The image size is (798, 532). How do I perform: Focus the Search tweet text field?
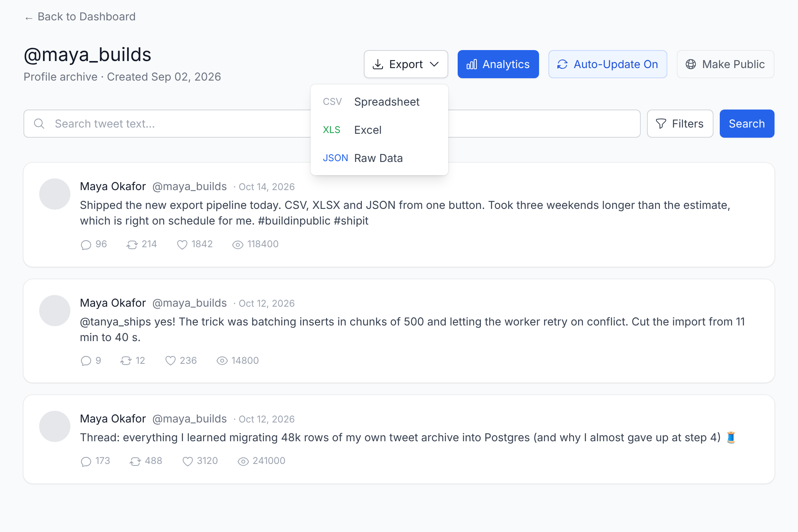tap(332, 124)
